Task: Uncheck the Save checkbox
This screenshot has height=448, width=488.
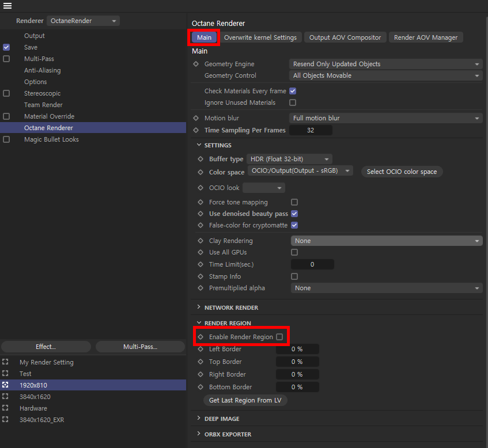Action: [6, 47]
